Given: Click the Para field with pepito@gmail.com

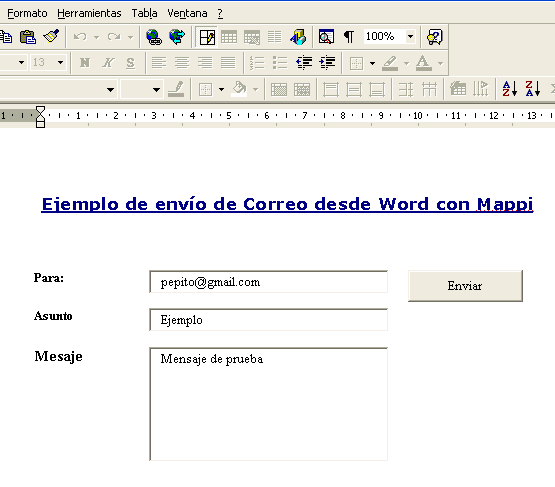Looking at the screenshot, I should [x=269, y=282].
